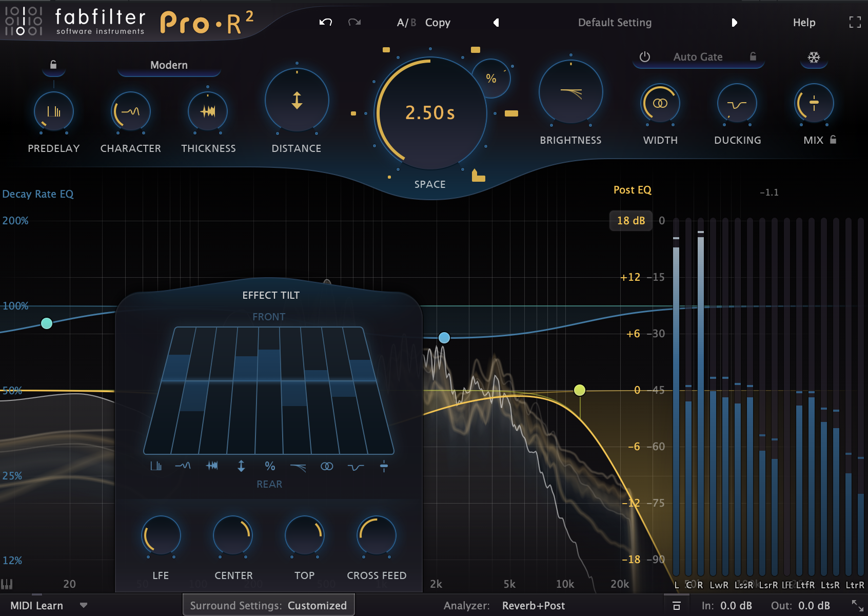Copy settings to the other A/B state
868x616 pixels.
point(438,23)
